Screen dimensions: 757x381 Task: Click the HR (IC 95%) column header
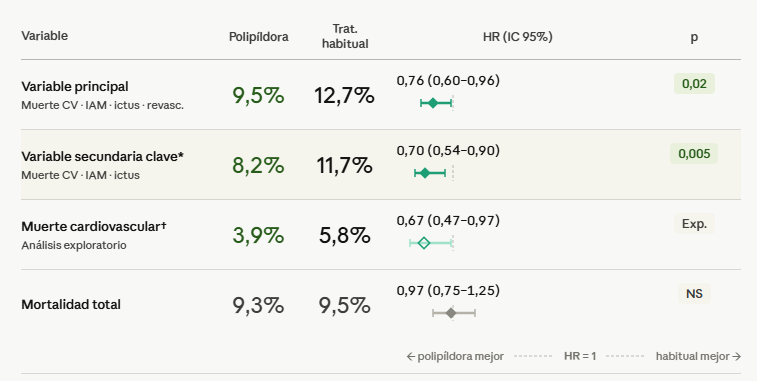pos(518,37)
